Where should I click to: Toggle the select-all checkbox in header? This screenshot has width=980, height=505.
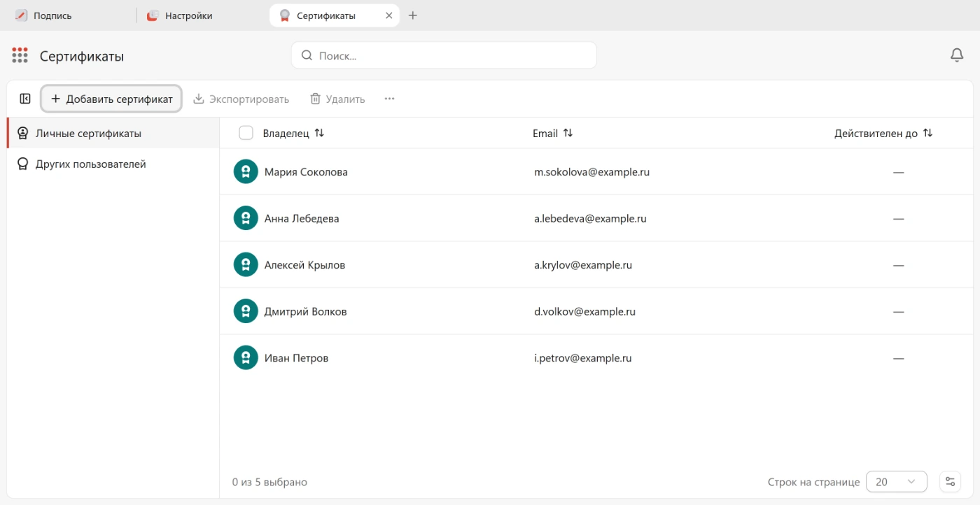pos(246,133)
